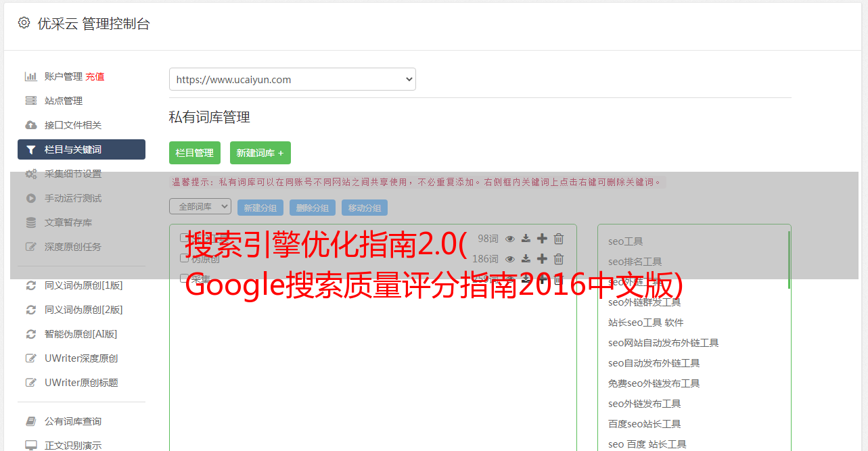Click the keyword 站长seo工具 软件
This screenshot has width=868, height=451.
click(x=646, y=323)
